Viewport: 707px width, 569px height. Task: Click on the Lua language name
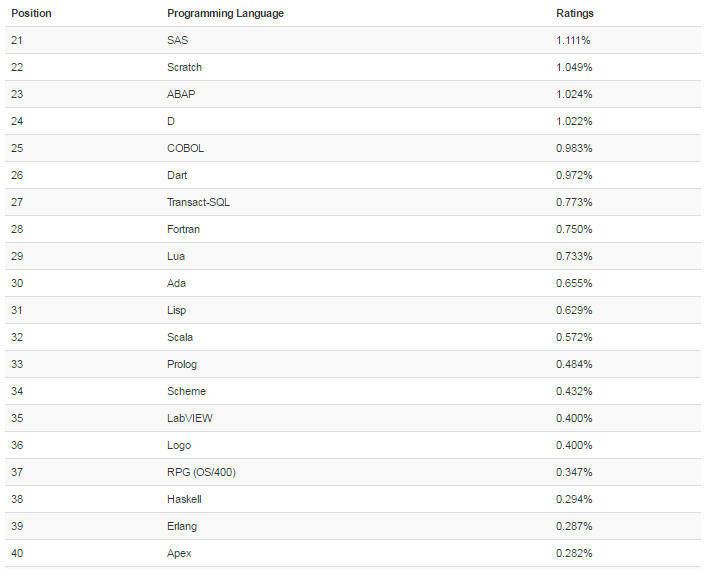tap(176, 256)
